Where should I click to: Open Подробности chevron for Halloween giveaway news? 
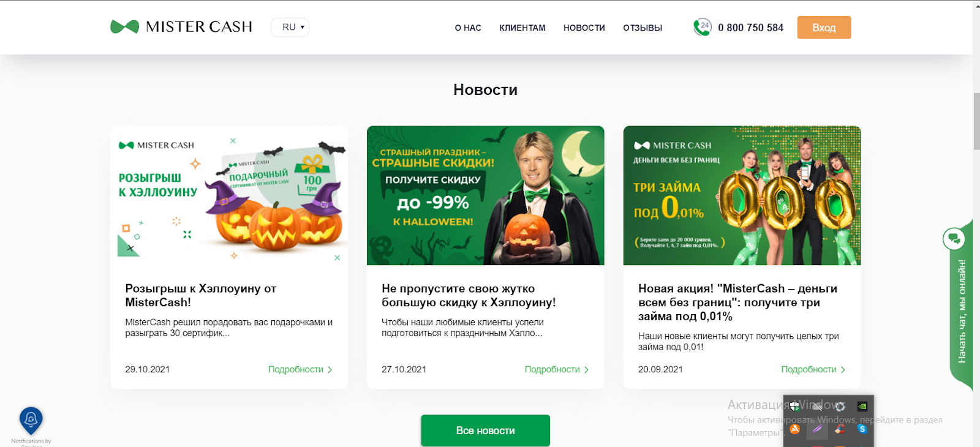click(300, 369)
